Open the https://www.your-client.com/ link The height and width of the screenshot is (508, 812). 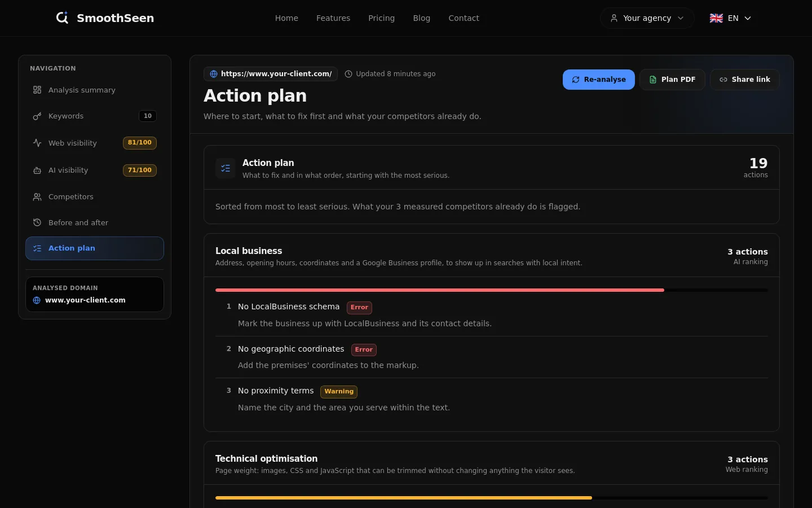tap(271, 74)
